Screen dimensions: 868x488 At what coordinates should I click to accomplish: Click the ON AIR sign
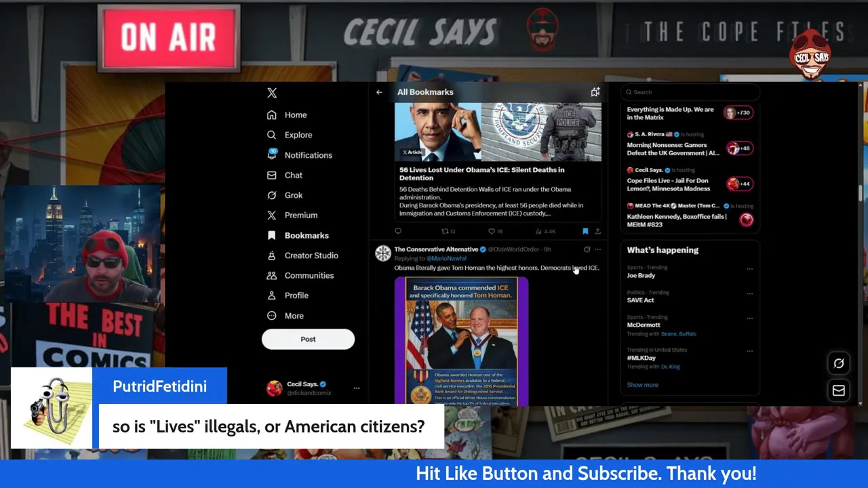pyautogui.click(x=168, y=37)
